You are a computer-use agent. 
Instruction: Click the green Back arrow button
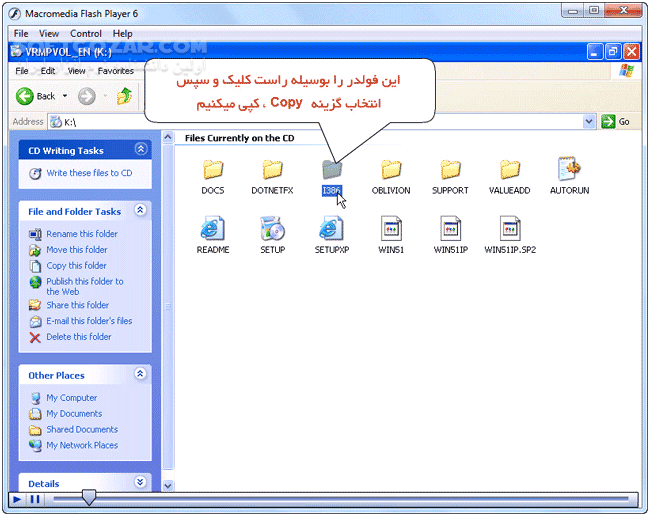click(25, 96)
